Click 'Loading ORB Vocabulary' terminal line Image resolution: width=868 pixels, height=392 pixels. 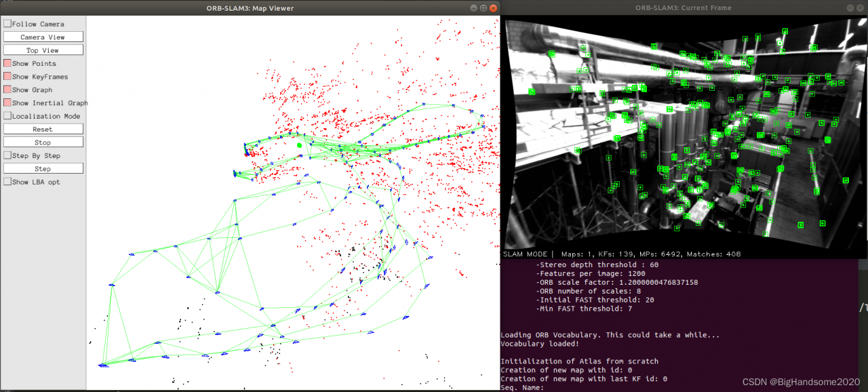[610, 335]
